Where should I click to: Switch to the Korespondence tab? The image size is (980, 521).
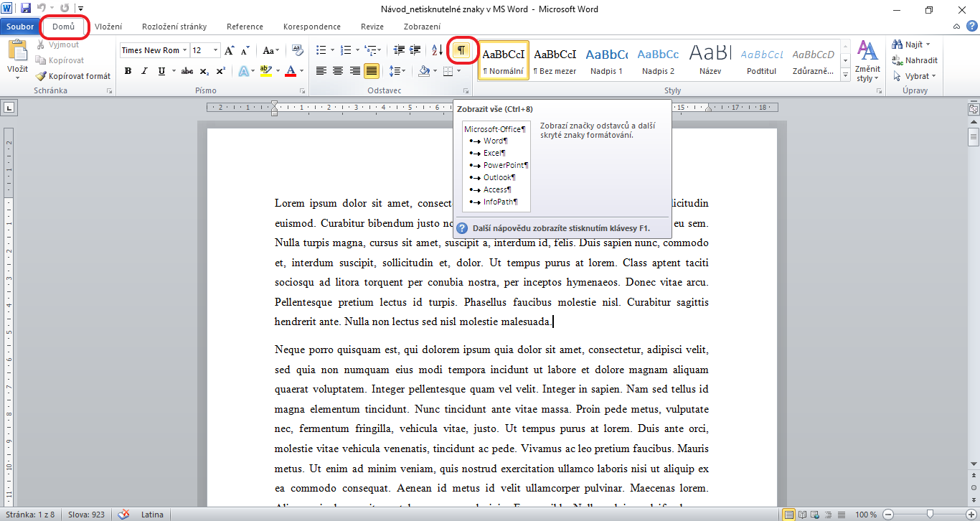click(312, 27)
